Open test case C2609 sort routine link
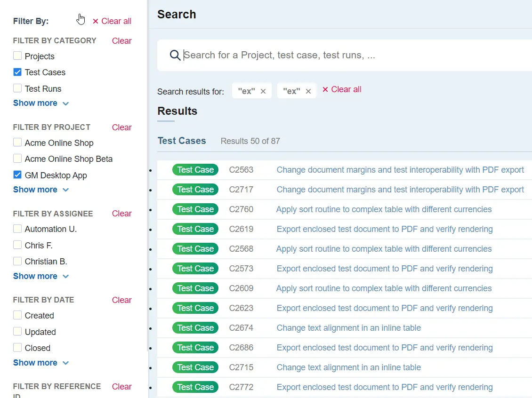 [384, 288]
